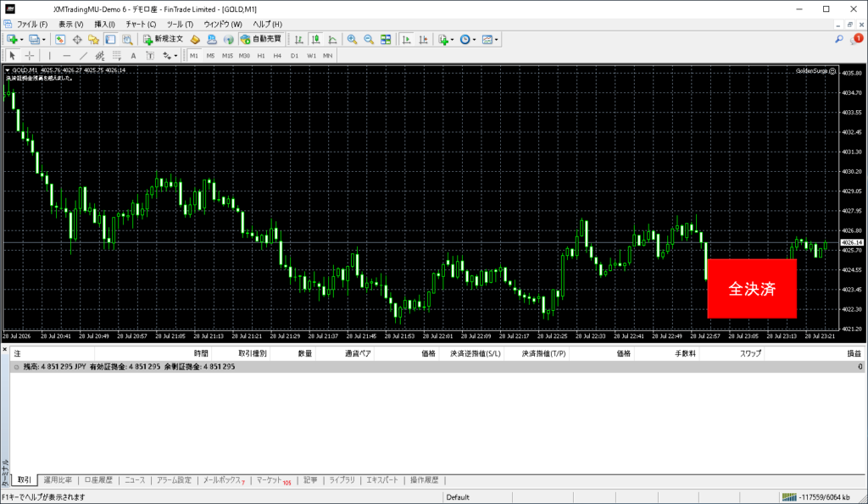Open the Navigator panel star-folder icon
This screenshot has height=504, width=868.
pos(93,39)
